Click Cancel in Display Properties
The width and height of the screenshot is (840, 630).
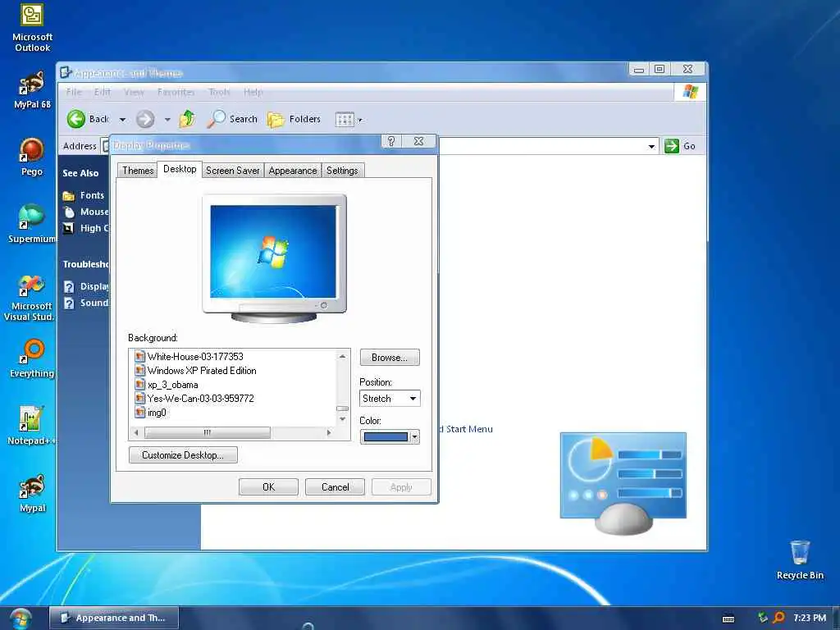[x=335, y=487]
